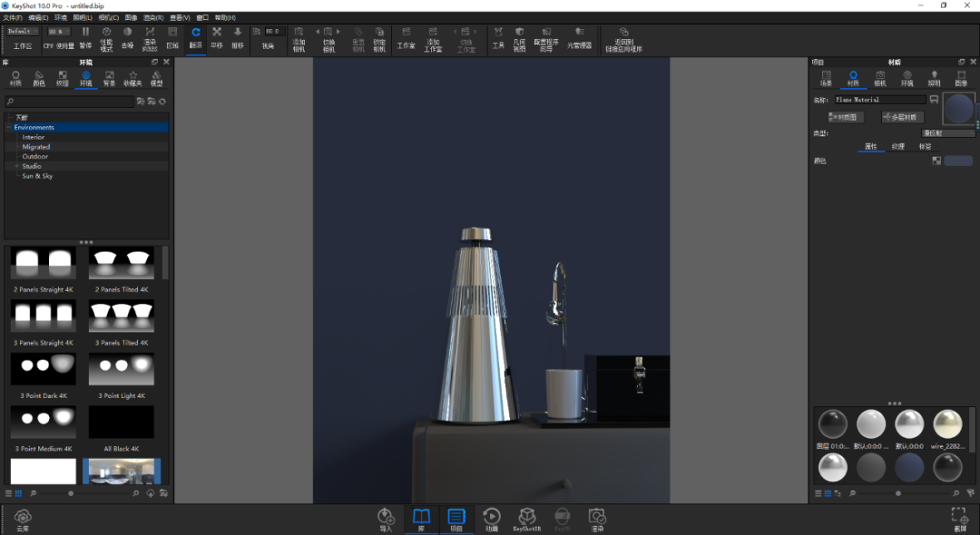
Task: Toggle the Region (区域) render option
Action: coord(172,38)
